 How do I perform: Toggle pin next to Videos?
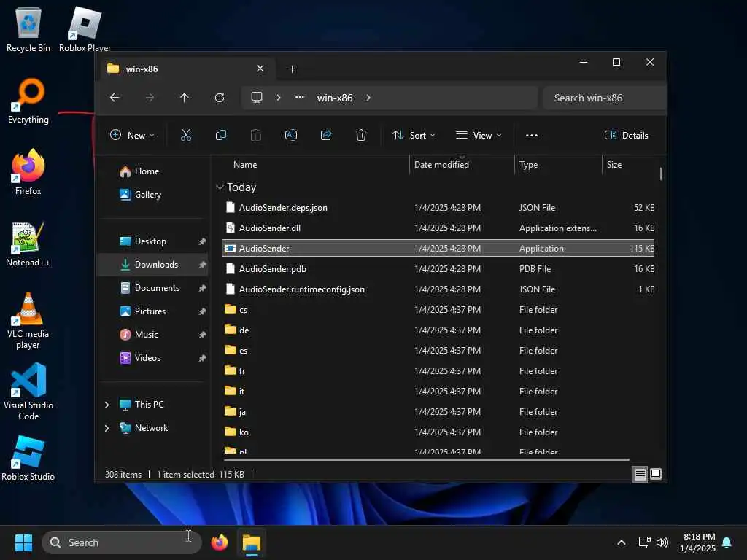[x=203, y=358]
